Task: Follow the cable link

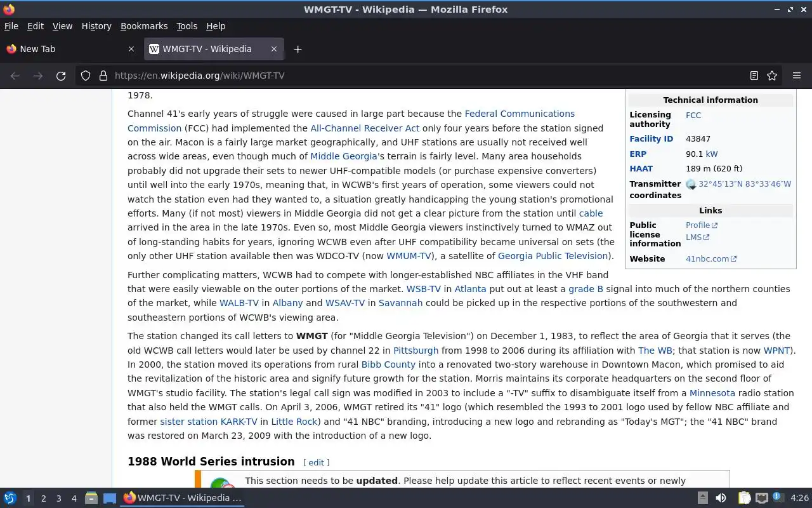Action: pos(591,213)
